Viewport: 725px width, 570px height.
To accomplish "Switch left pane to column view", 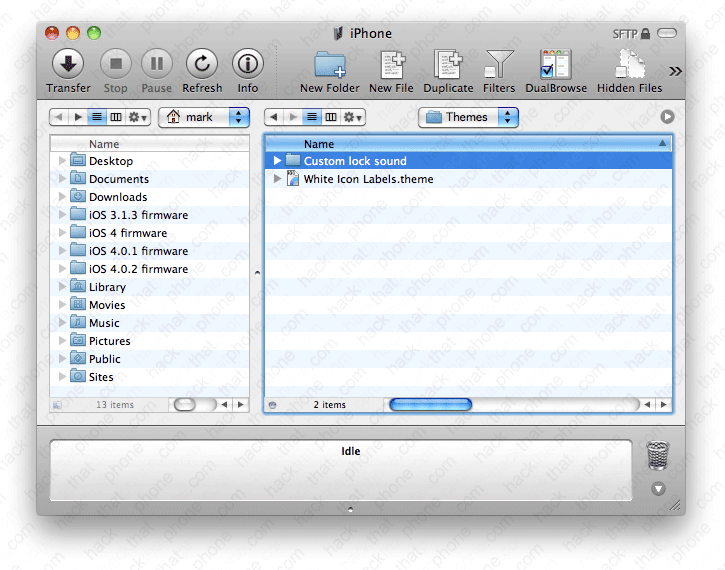I will (x=116, y=117).
